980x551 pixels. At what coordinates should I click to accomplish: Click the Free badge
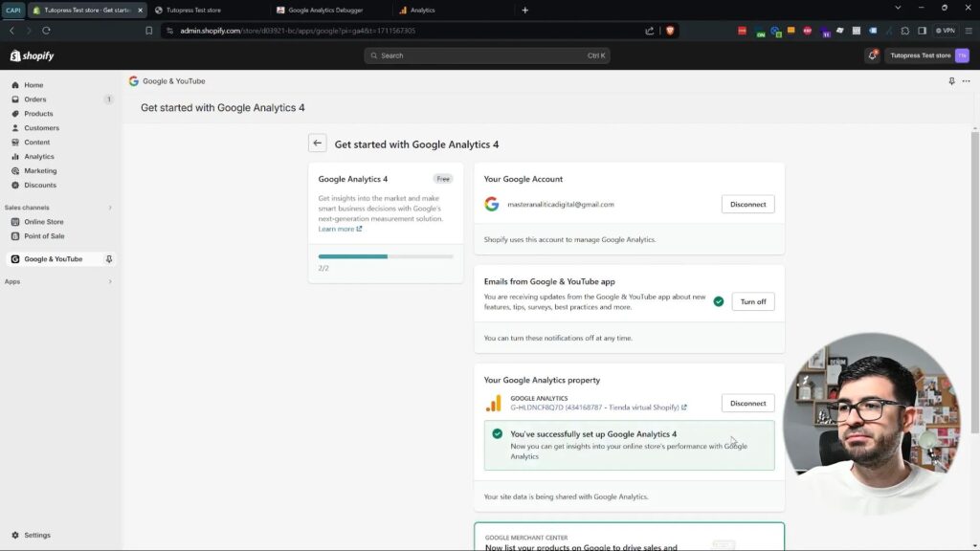click(x=443, y=179)
